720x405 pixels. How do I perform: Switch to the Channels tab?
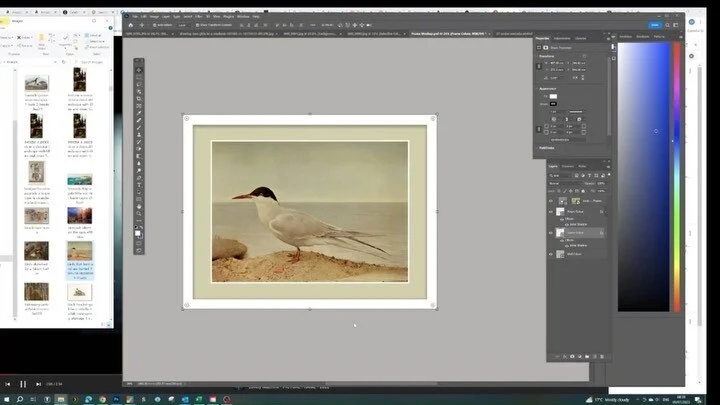click(x=567, y=166)
